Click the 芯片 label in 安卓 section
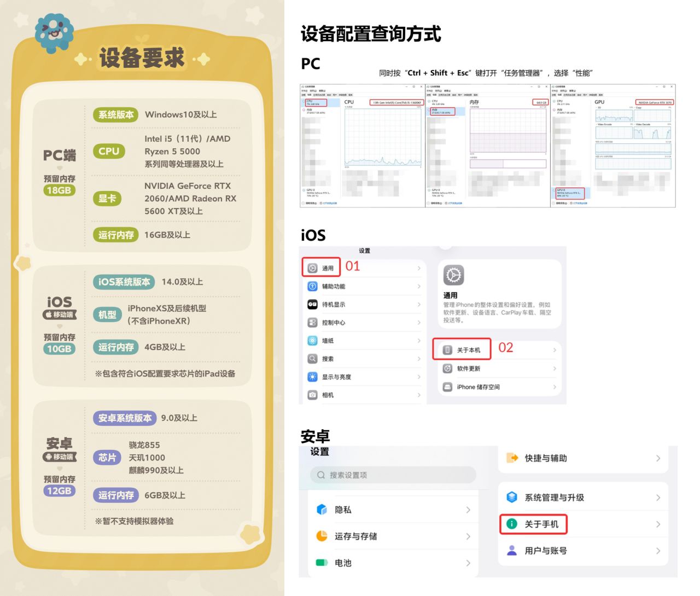700x596 pixels. [107, 458]
